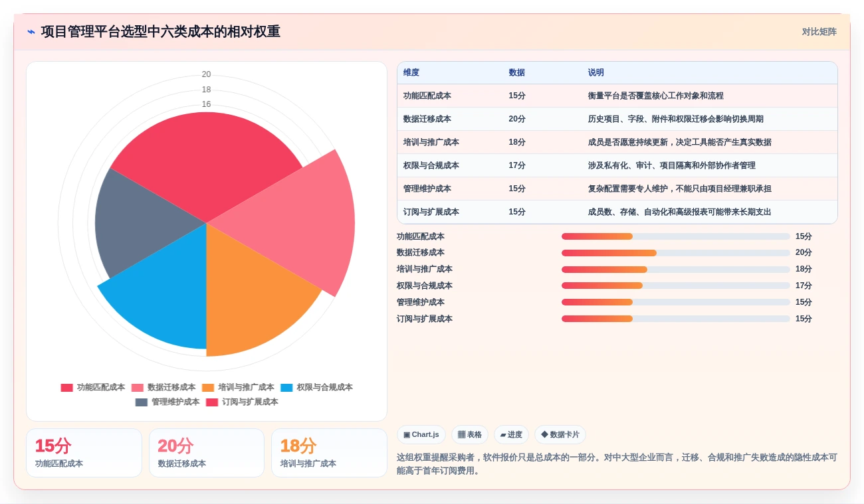Toggle the 功能匹配成本 legend swatch
Screen dimensions: 864x504
pos(66,388)
